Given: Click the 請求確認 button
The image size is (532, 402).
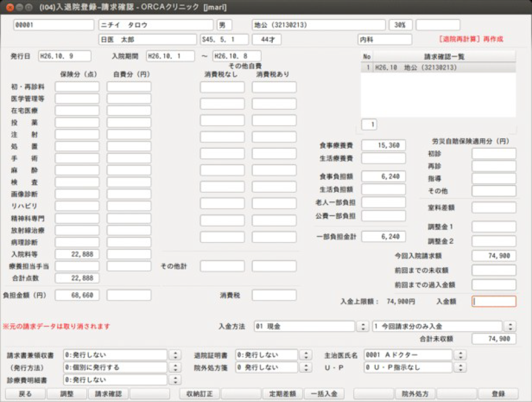Looking at the screenshot, I should pyautogui.click(x=108, y=394).
